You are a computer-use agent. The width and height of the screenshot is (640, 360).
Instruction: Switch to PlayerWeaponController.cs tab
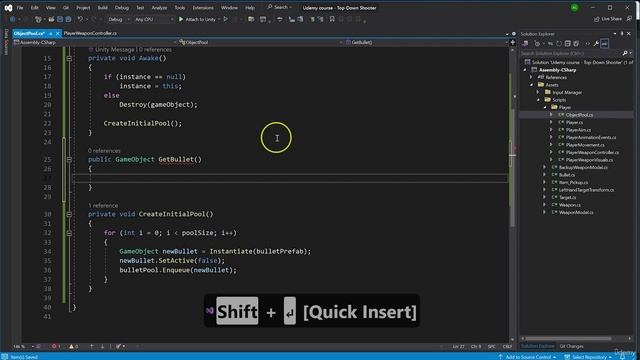(x=90, y=33)
